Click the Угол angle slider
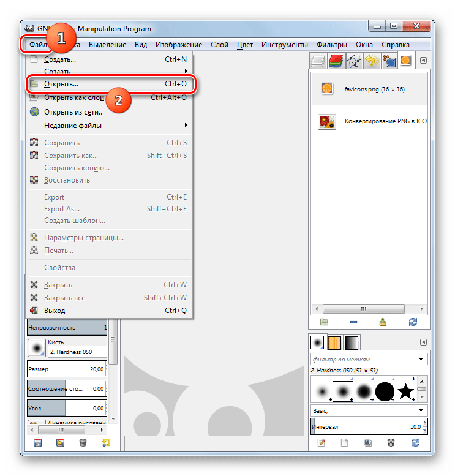Image resolution: width=455 pixels, height=476 pixels. (x=67, y=408)
